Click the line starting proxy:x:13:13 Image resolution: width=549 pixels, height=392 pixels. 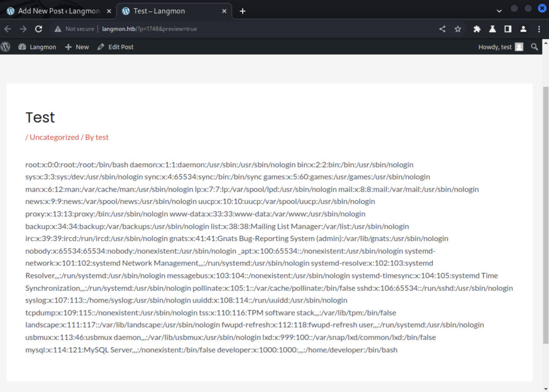[x=195, y=214]
